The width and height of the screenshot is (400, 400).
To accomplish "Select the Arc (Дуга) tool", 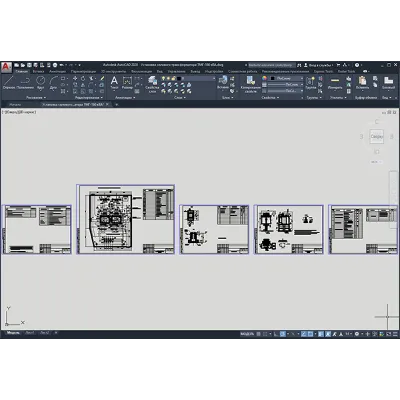I will pyautogui.click(x=53, y=83).
